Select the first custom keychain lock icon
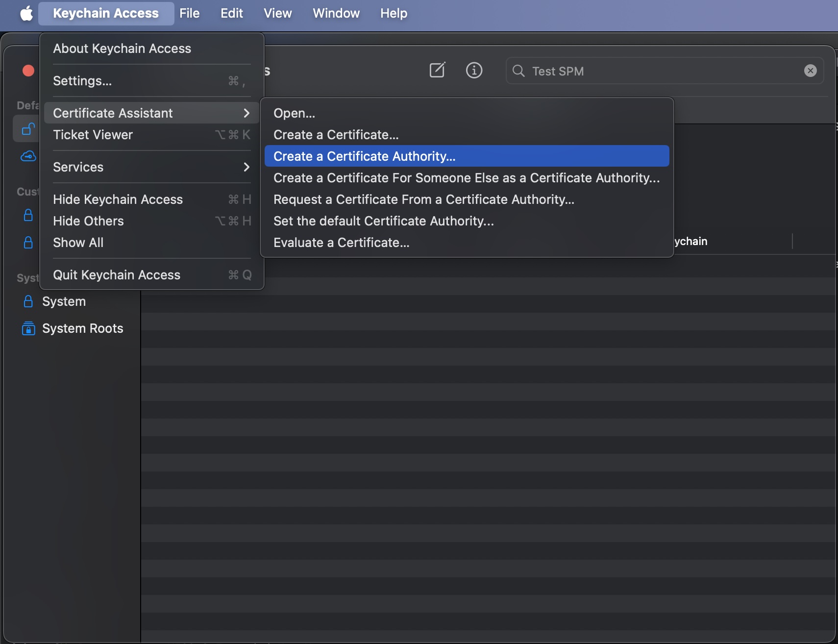This screenshot has width=838, height=644. [x=28, y=215]
